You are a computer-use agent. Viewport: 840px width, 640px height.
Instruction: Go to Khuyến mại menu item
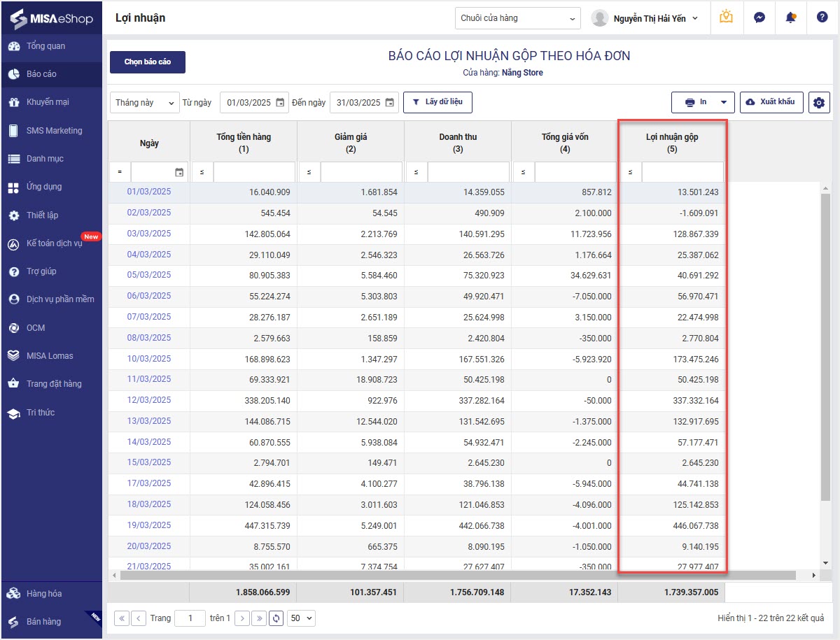pos(48,102)
